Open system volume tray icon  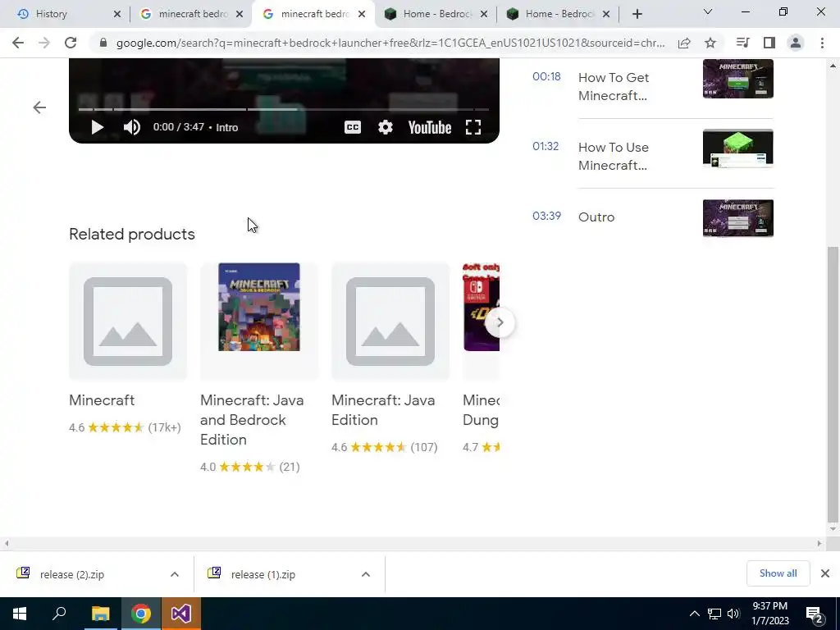click(733, 614)
